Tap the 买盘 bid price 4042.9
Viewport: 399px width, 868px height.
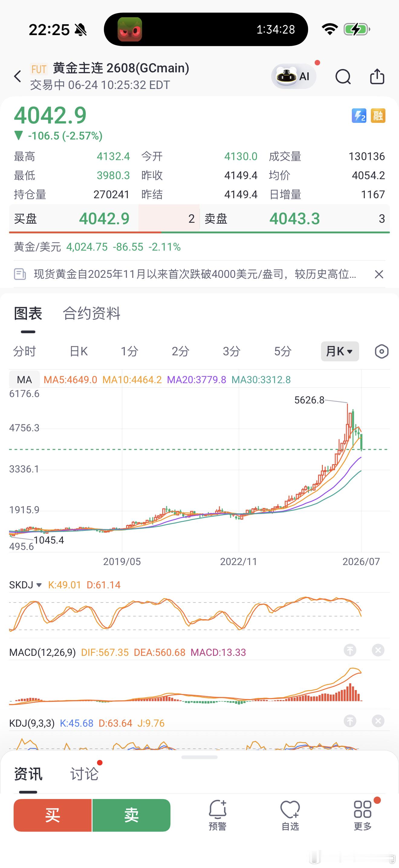104,219
